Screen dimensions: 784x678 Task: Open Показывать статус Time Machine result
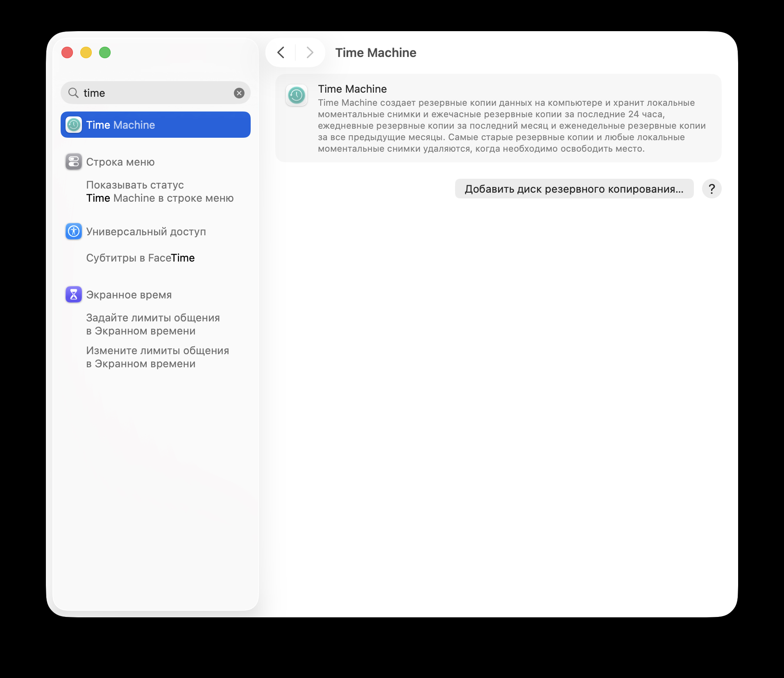coord(160,191)
